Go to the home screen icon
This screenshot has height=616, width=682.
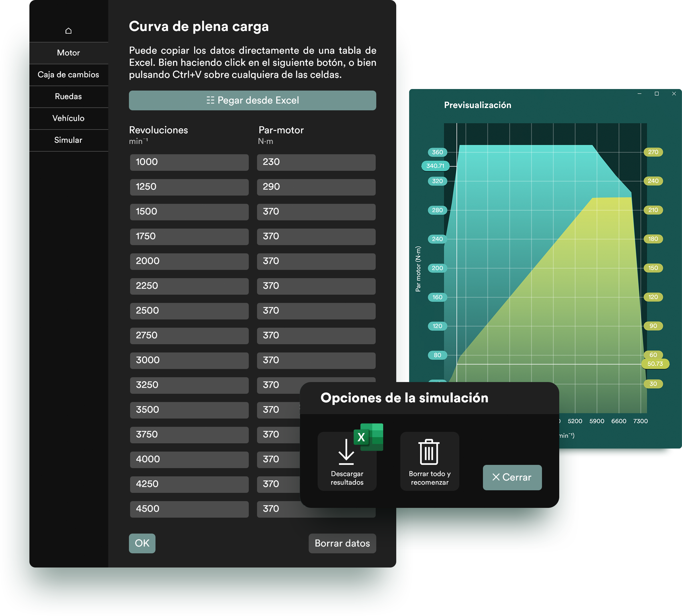coord(68,31)
